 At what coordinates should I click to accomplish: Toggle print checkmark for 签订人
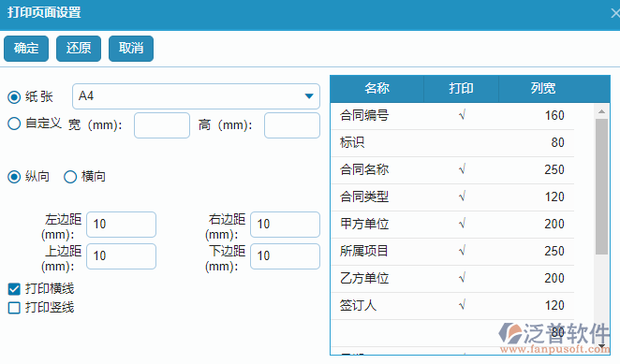point(462,305)
